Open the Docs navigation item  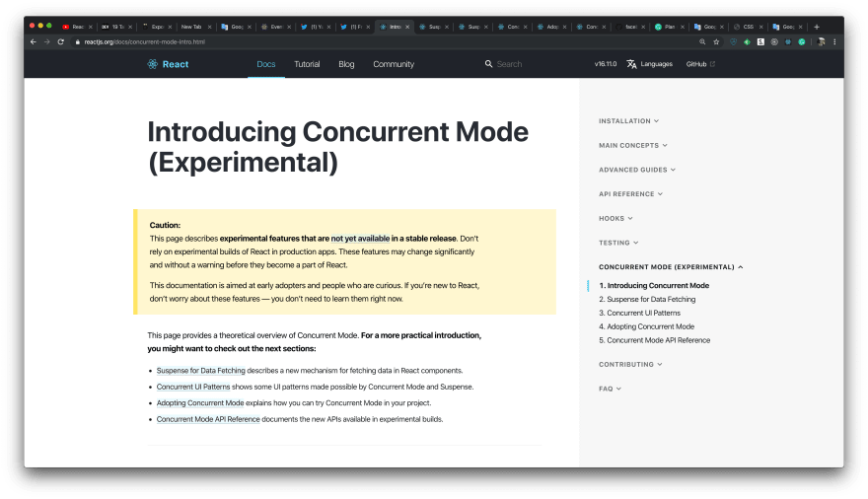click(x=266, y=64)
